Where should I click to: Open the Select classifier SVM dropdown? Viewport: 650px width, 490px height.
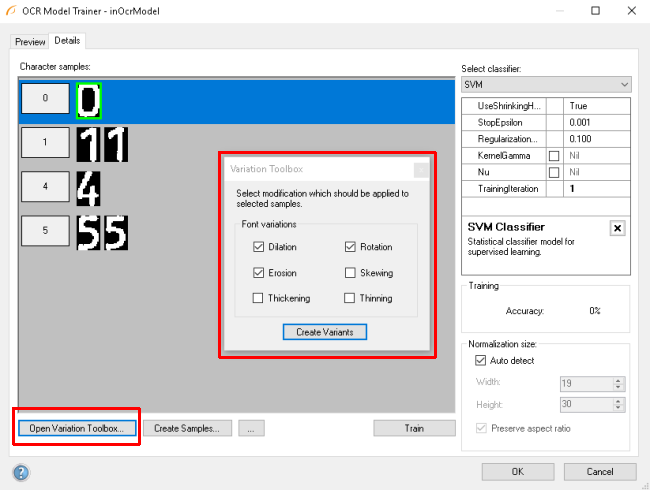pos(546,85)
